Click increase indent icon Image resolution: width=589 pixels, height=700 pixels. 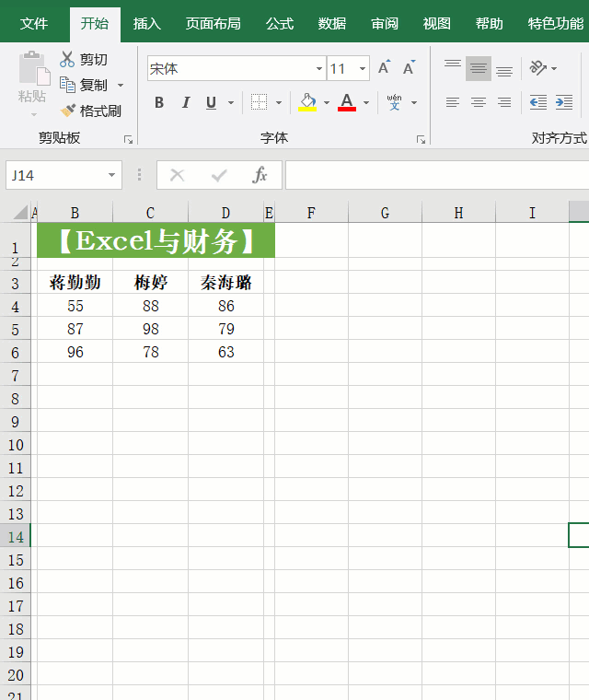[564, 102]
